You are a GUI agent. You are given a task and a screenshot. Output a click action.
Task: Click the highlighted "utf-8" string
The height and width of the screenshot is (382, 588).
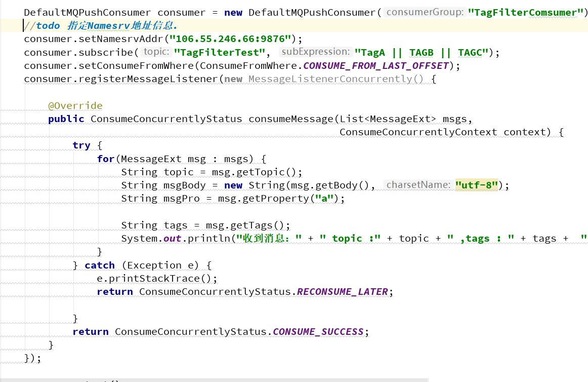[477, 185]
